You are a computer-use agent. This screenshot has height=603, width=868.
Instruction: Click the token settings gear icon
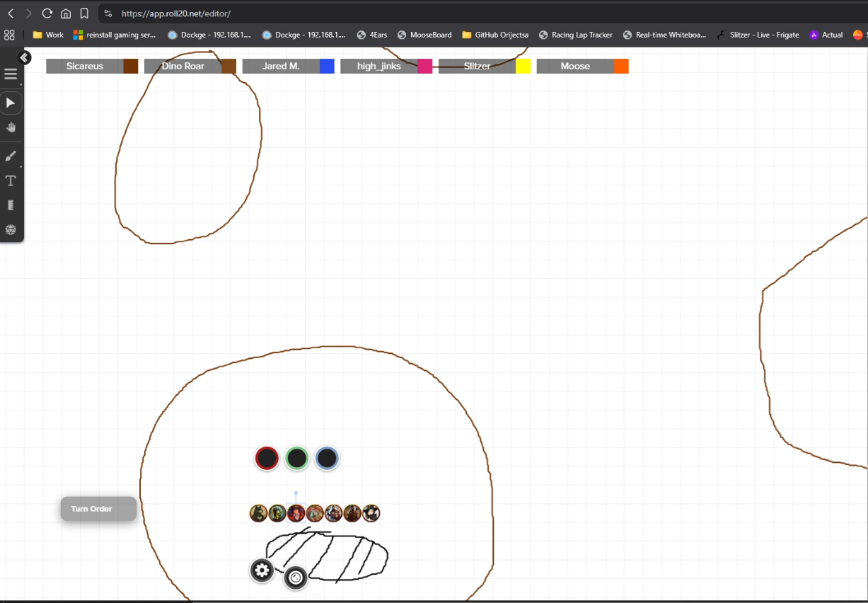[x=262, y=570]
